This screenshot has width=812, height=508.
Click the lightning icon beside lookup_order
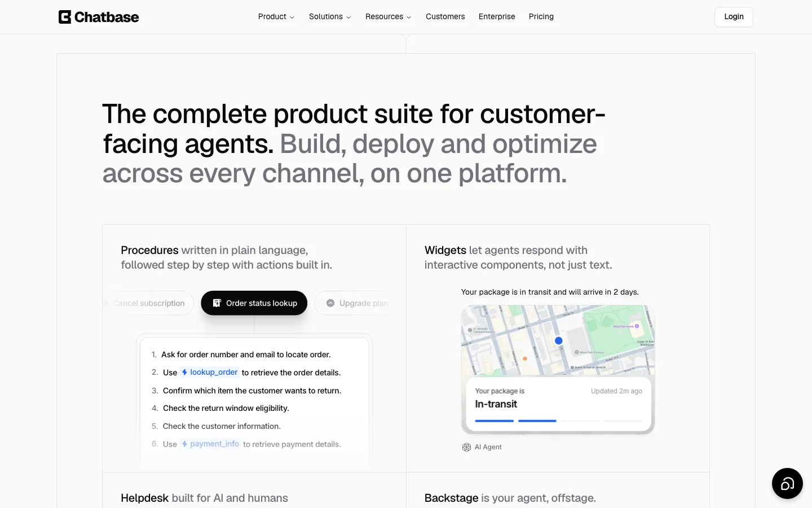coord(184,373)
